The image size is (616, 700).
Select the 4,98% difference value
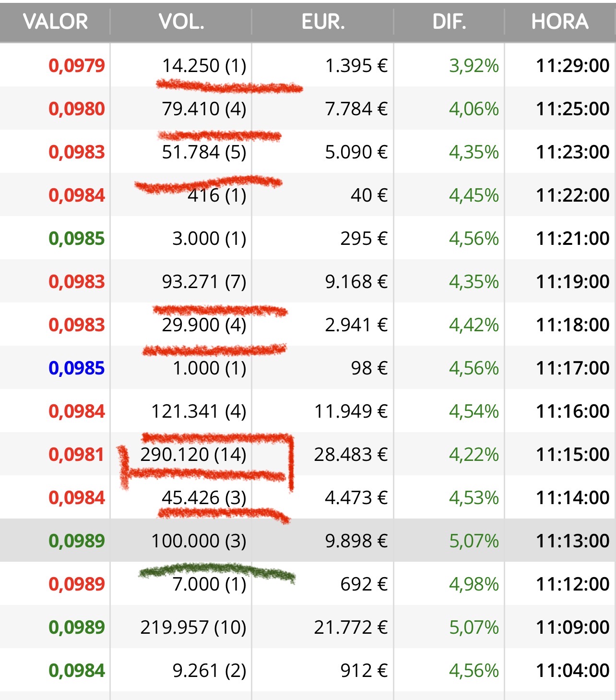coord(474,584)
